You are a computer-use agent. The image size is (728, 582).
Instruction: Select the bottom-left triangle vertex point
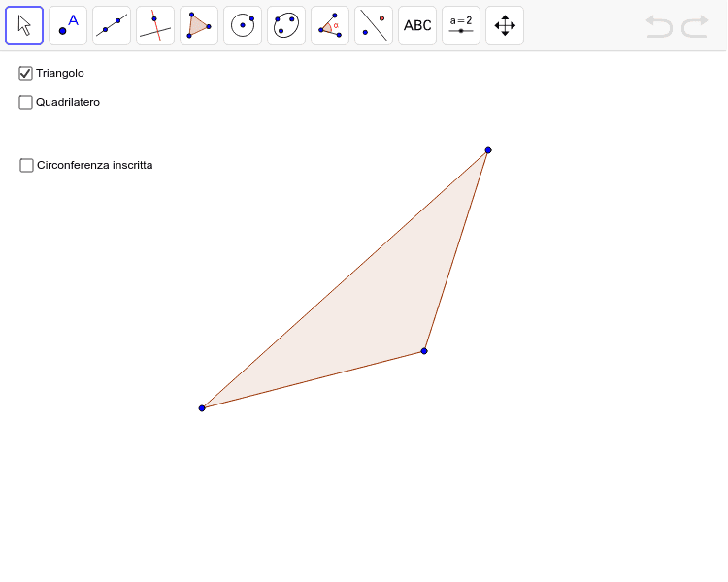pyautogui.click(x=202, y=408)
